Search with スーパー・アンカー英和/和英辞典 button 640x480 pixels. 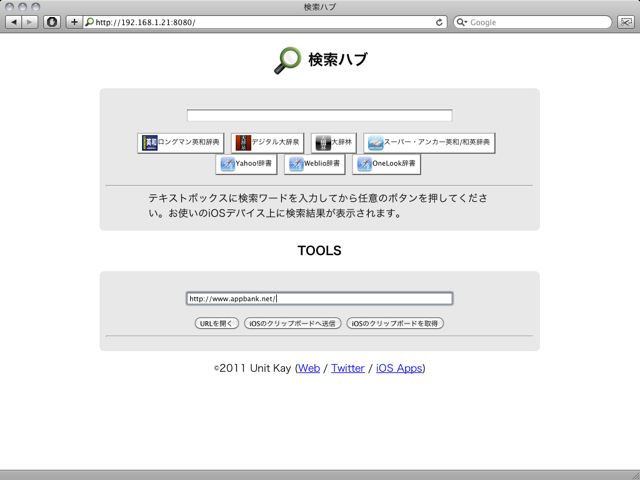[x=429, y=143]
